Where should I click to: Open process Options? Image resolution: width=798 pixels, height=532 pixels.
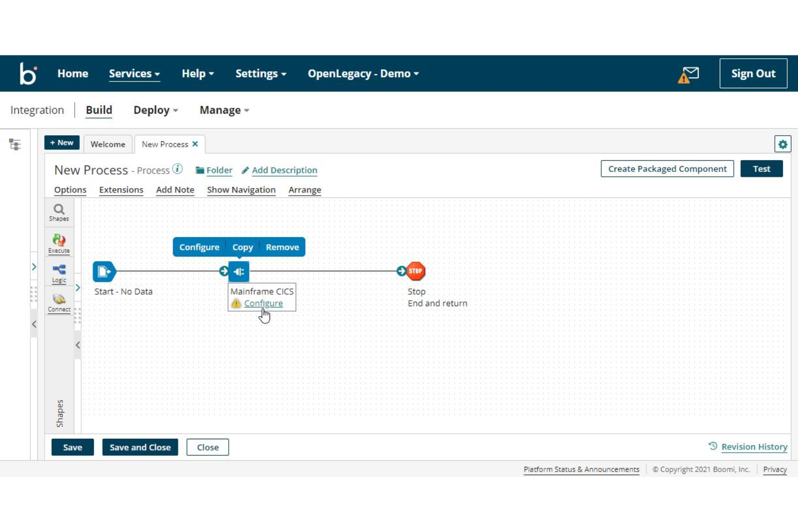coord(70,190)
